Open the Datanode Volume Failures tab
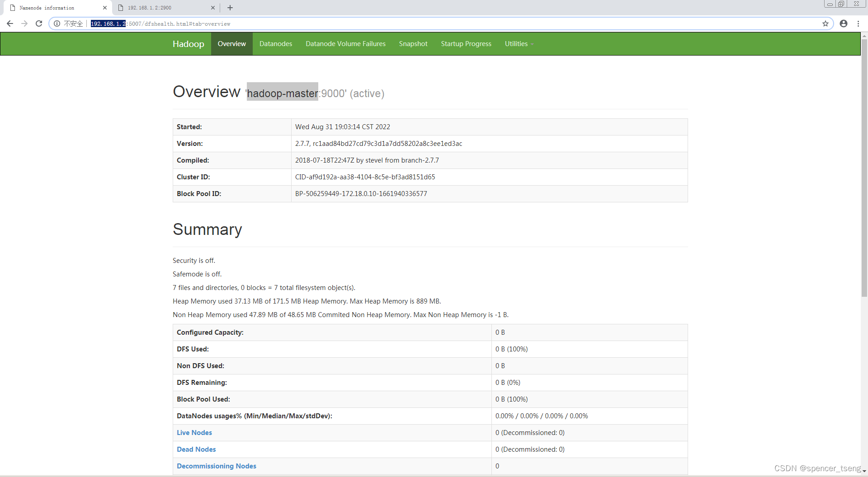This screenshot has width=868, height=477. [345, 43]
